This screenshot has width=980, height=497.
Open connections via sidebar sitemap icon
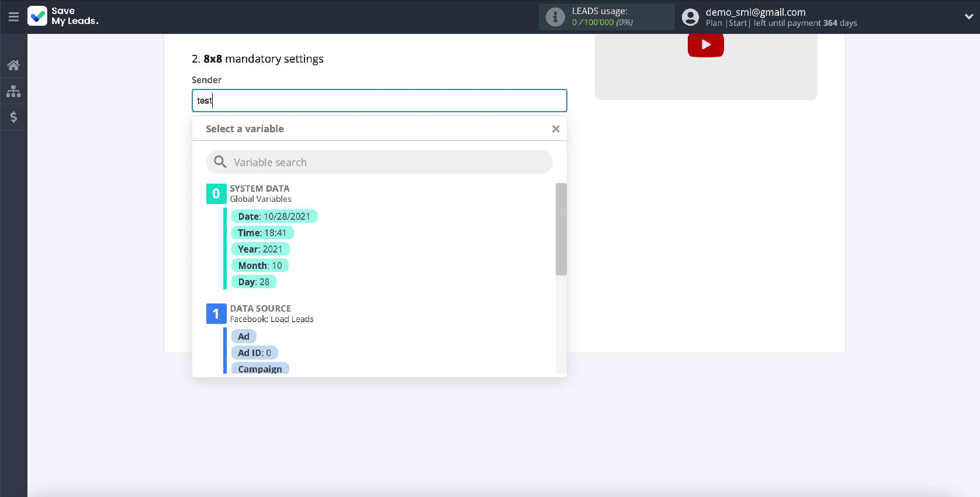click(13, 91)
